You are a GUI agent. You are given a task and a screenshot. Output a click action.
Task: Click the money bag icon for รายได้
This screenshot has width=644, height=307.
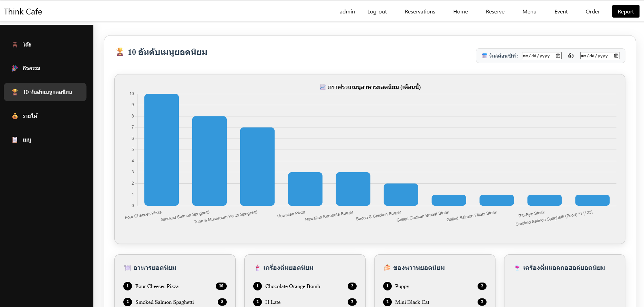(x=15, y=116)
